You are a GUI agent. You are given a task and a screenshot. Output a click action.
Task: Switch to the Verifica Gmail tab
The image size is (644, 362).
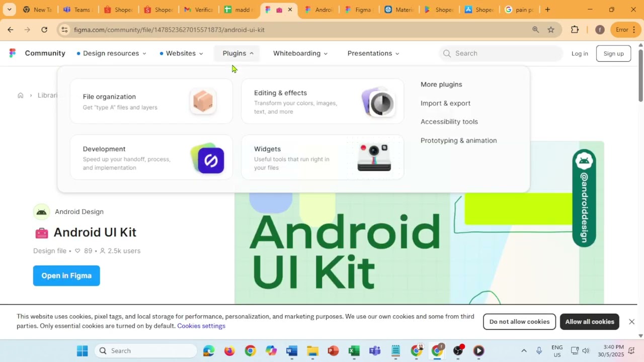pos(198,10)
